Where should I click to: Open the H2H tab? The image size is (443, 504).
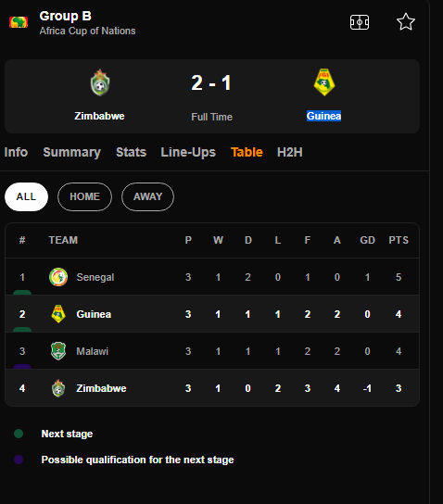click(x=290, y=152)
